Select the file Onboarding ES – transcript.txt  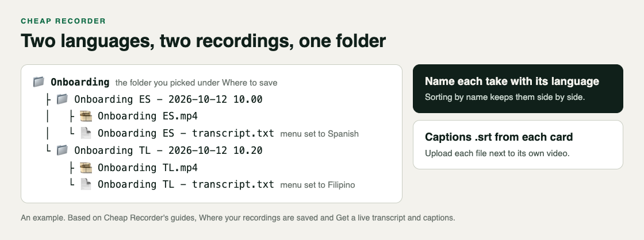186,133
